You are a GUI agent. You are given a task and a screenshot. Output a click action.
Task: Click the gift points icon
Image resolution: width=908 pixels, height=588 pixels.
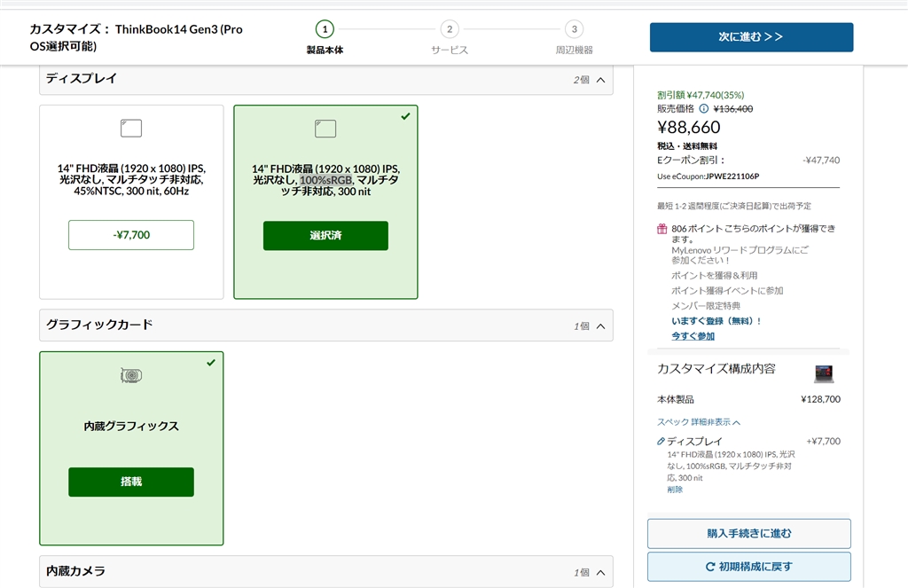(x=661, y=229)
